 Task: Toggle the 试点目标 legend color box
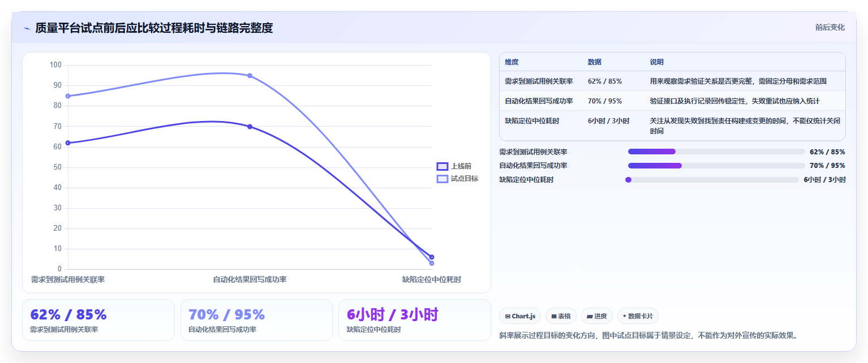point(442,179)
